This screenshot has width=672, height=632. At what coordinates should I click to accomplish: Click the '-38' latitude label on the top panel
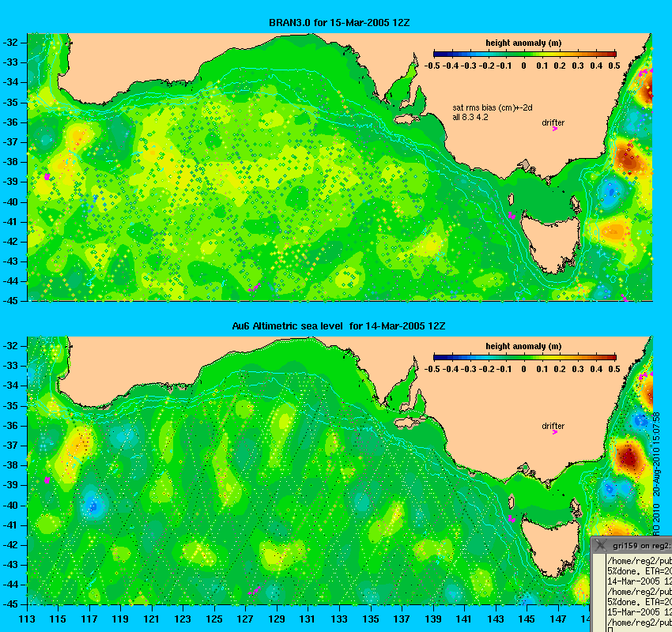(9, 162)
